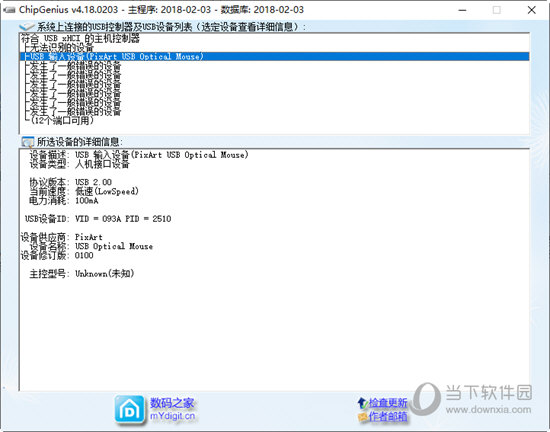Click the 作者邮箱 link
550x432 pixels.
388,417
